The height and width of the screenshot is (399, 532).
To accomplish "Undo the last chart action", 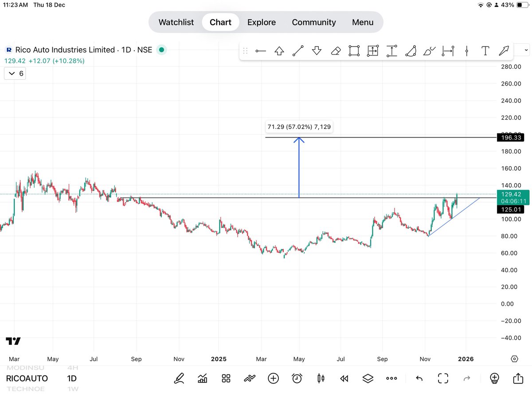I will (x=419, y=378).
